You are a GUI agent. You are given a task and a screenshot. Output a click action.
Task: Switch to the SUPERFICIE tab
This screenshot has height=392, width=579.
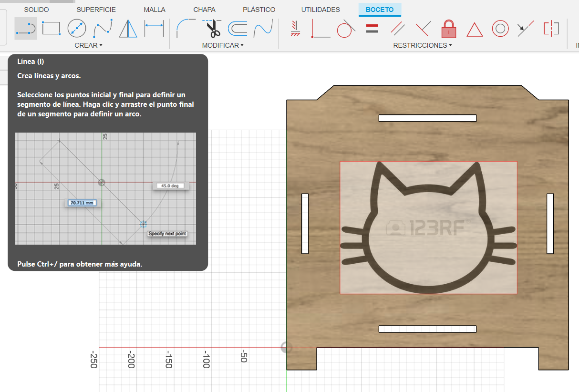pos(96,10)
